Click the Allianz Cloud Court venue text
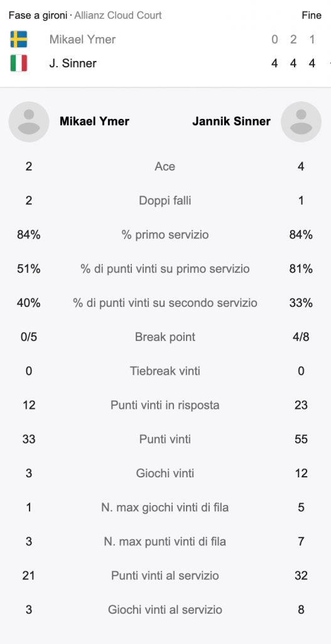Screen dimensions: 331x644 pos(118,16)
